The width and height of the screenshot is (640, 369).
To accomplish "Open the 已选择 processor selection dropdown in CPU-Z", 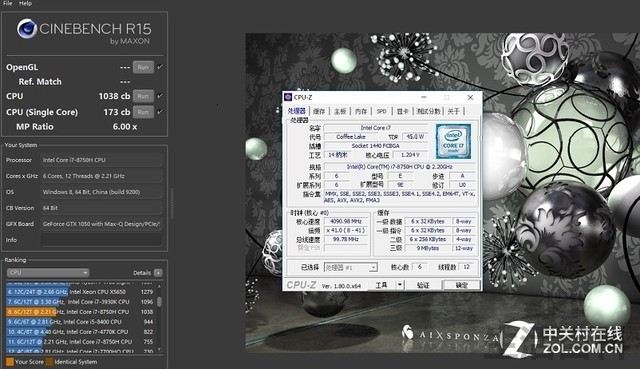I will pyautogui.click(x=351, y=267).
